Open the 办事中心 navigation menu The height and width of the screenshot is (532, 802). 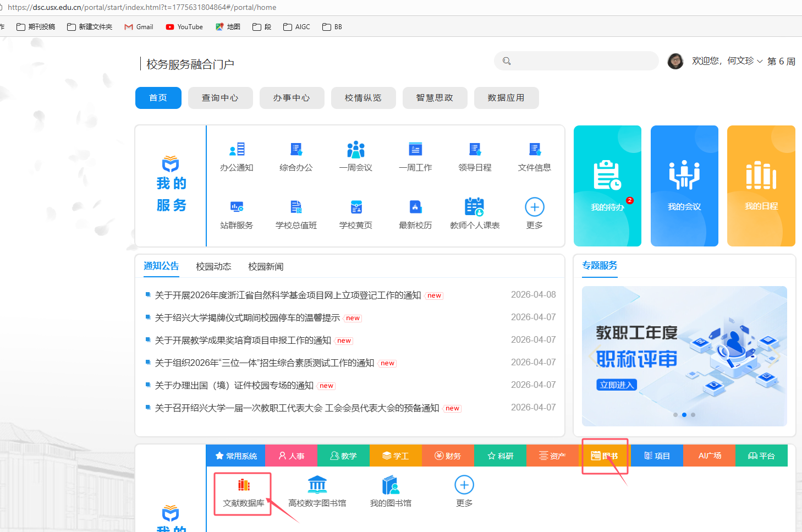292,98
